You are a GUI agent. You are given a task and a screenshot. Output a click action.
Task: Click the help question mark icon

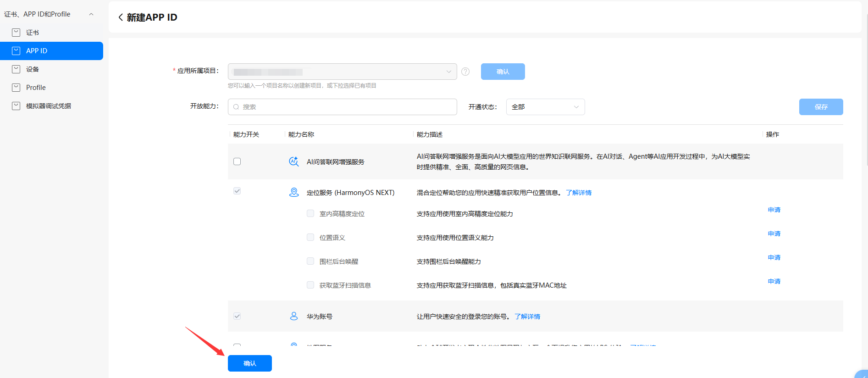coord(465,72)
